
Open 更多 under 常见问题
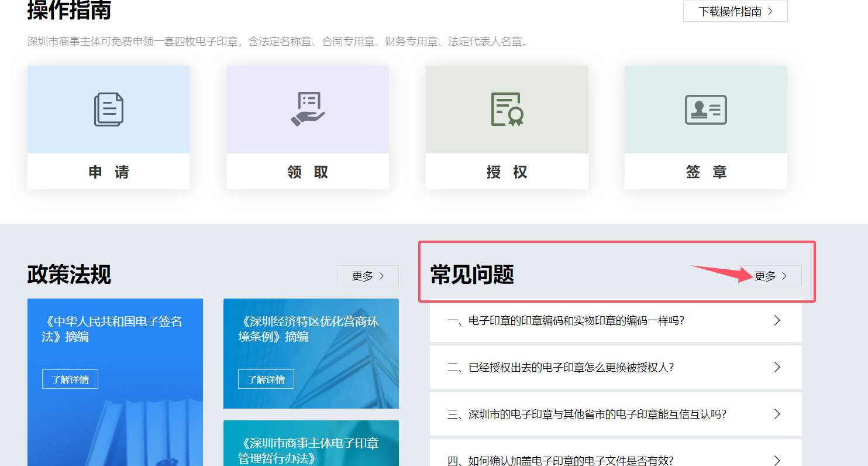(x=770, y=276)
